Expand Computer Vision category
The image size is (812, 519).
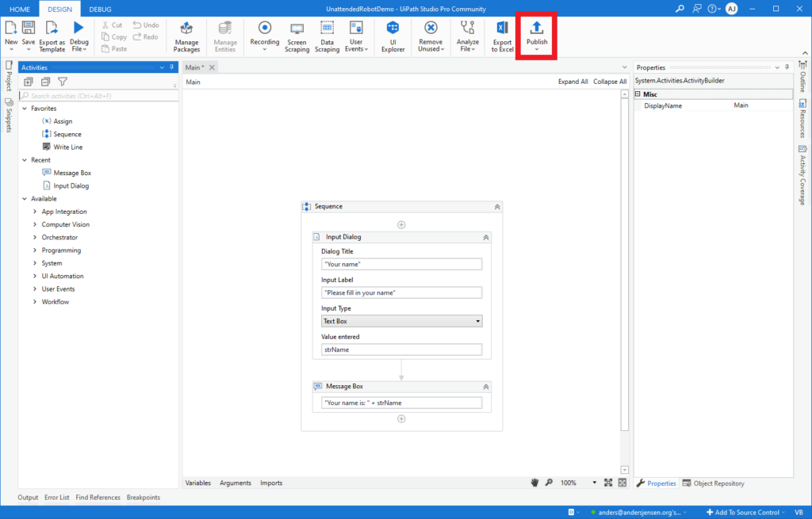35,224
